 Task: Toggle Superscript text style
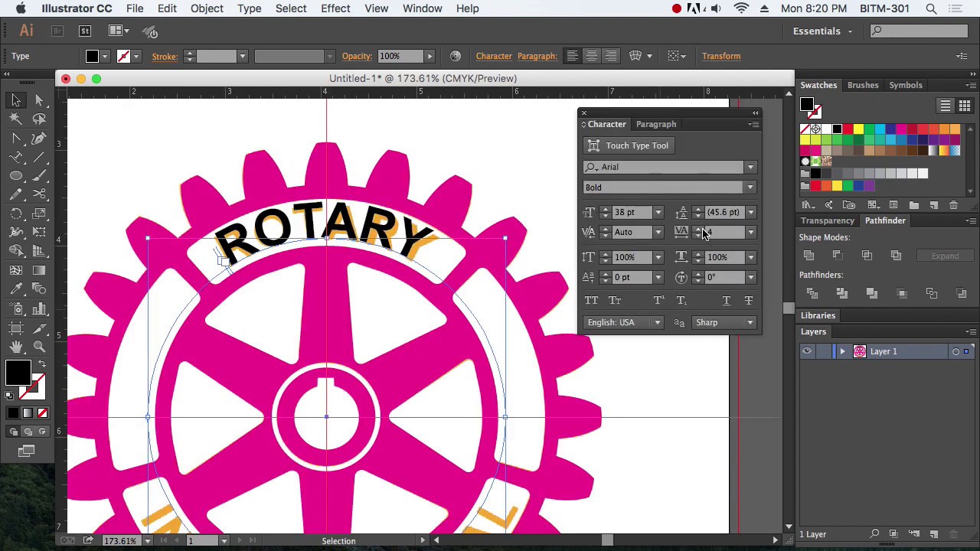658,300
